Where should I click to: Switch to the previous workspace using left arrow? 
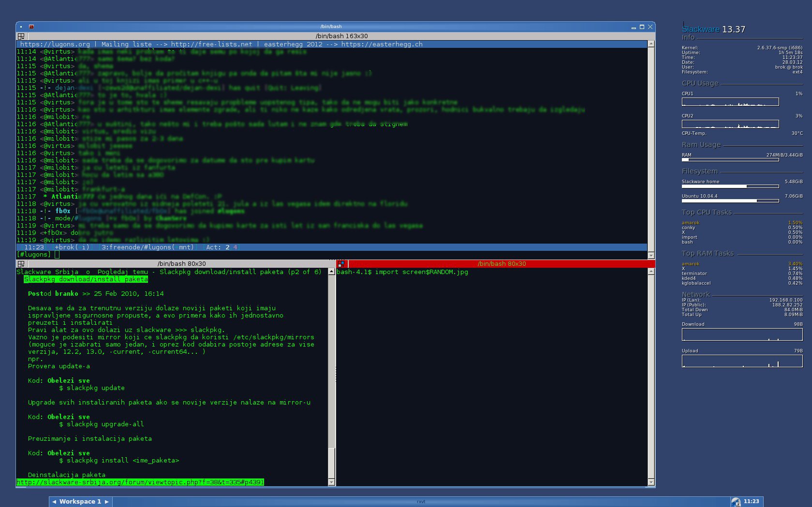point(54,502)
